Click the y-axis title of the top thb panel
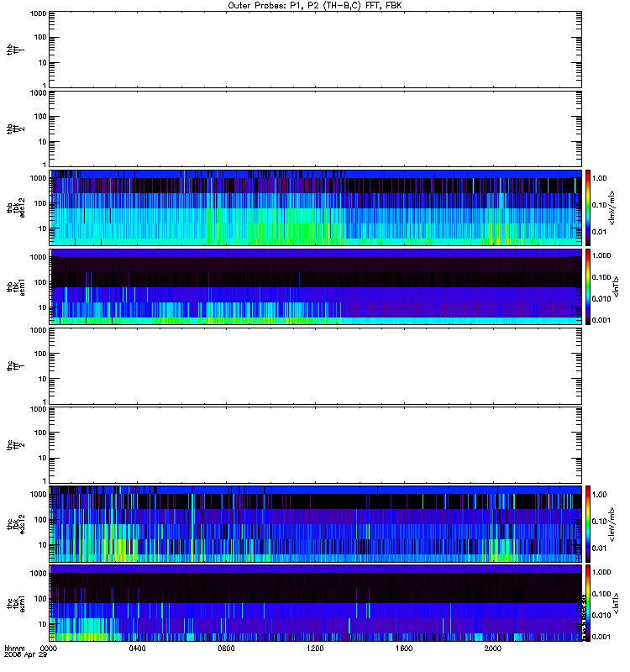Viewport: 630px width, 672px height. [x=16, y=50]
